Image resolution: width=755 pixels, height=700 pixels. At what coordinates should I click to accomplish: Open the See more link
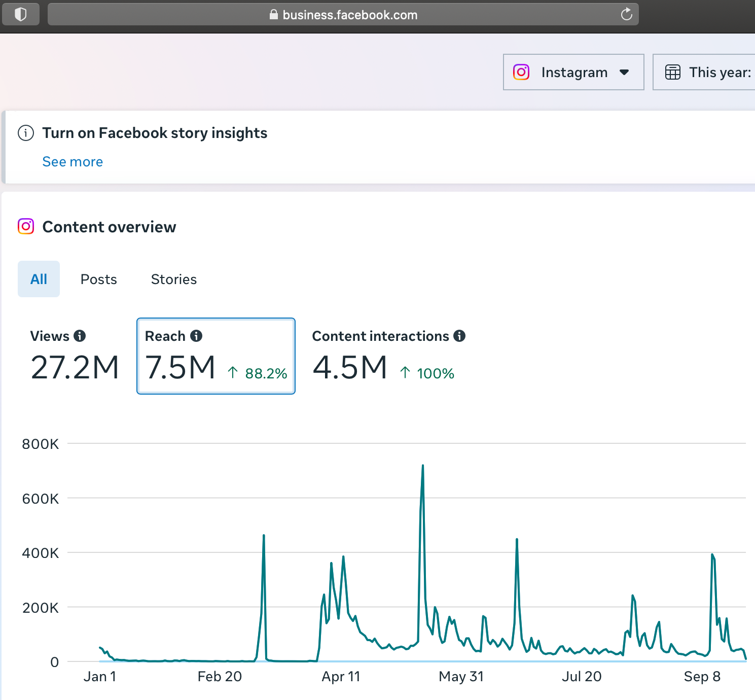coord(73,162)
